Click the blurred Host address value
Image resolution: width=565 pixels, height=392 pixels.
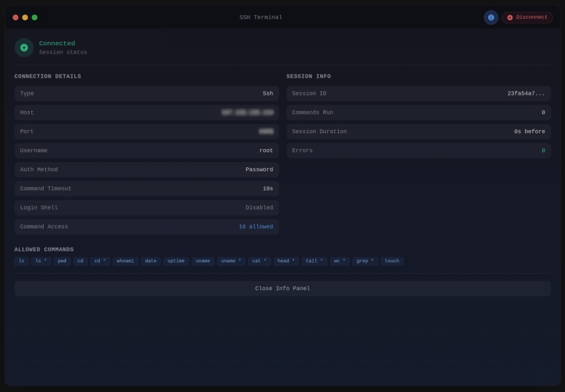point(247,112)
